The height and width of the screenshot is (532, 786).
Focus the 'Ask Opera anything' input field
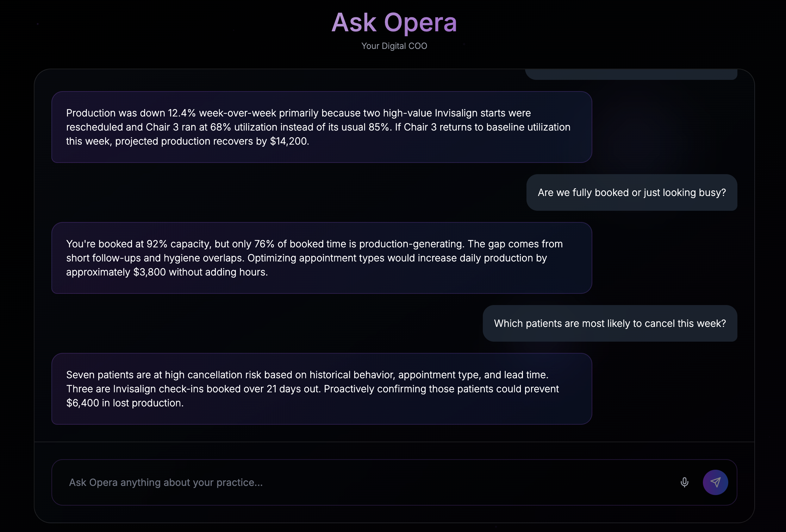[x=247, y=482]
